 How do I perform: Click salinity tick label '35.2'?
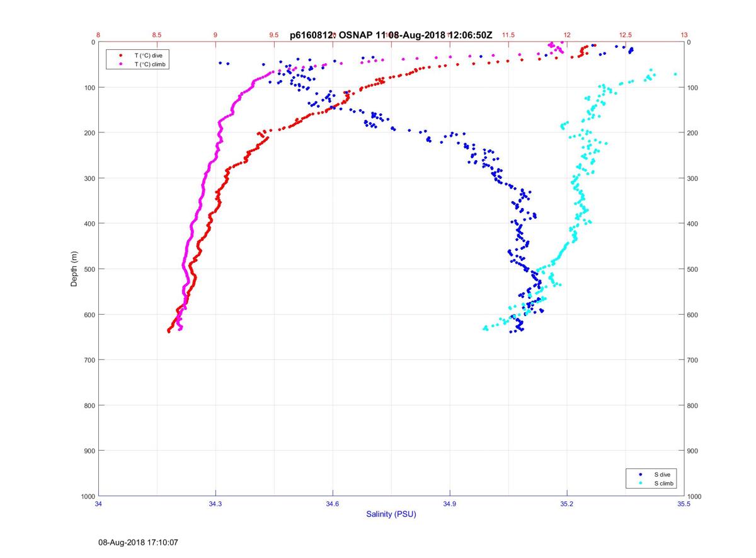[567, 504]
